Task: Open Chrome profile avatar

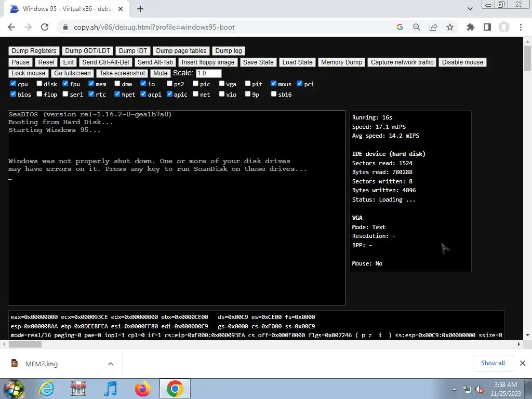Action: pyautogui.click(x=504, y=27)
